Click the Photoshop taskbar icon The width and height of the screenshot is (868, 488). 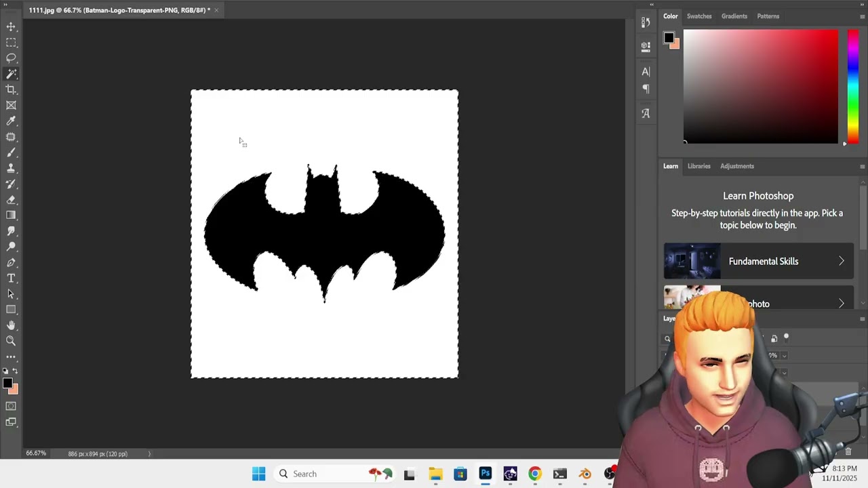[x=485, y=474]
